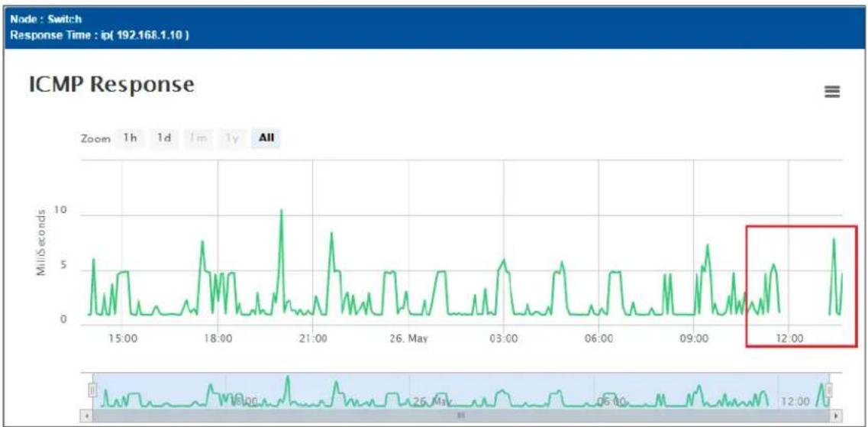Click the 21:00 x-axis label

click(x=313, y=338)
